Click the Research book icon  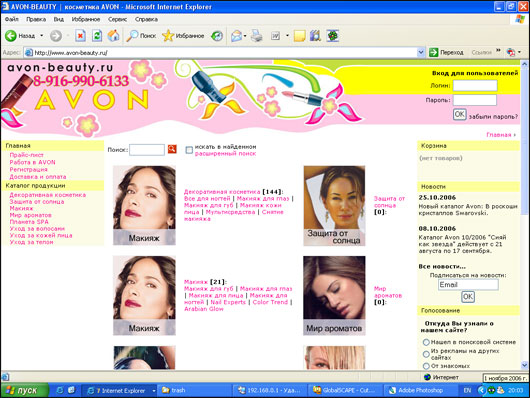[315, 36]
